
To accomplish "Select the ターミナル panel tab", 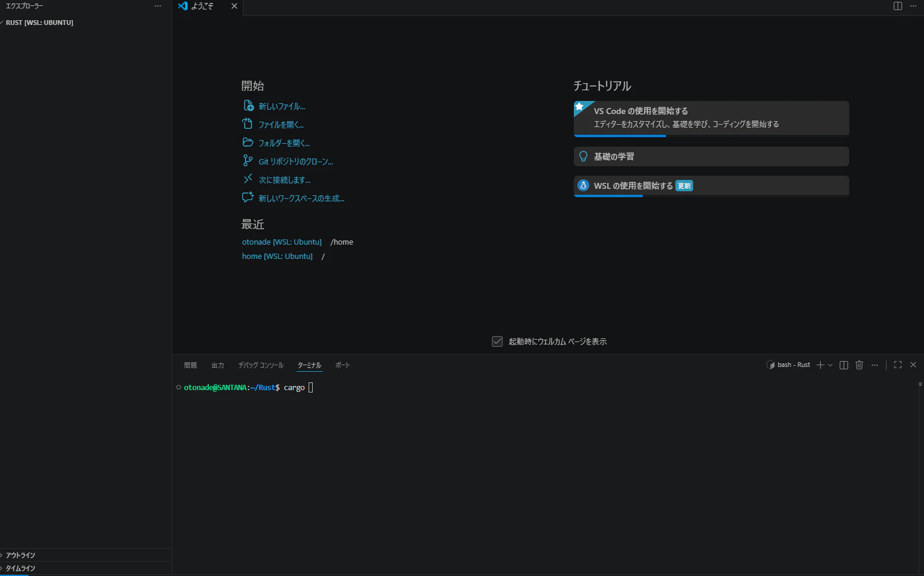I will (309, 365).
